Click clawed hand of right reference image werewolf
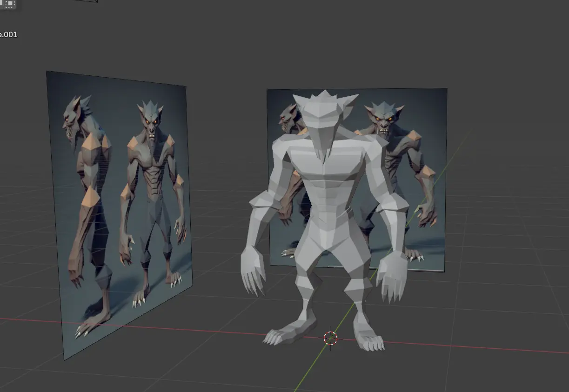 [427, 215]
